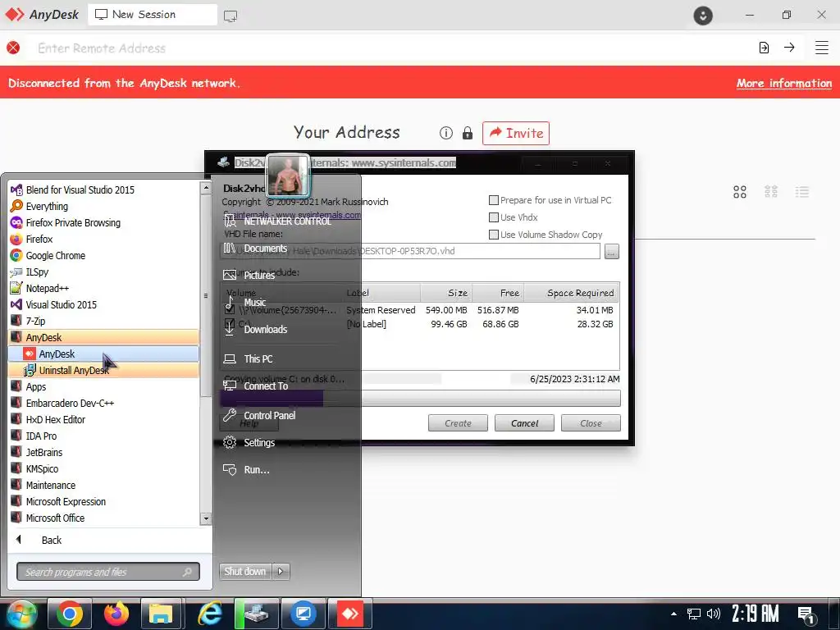The height and width of the screenshot is (630, 840).
Task: Expand the KMSpico folder
Action: [x=42, y=468]
